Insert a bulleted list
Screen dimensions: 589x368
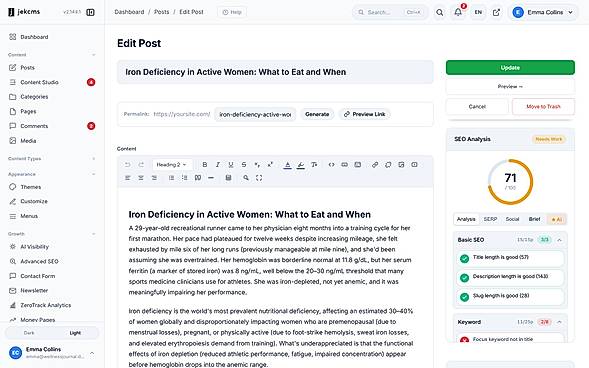coord(171,178)
